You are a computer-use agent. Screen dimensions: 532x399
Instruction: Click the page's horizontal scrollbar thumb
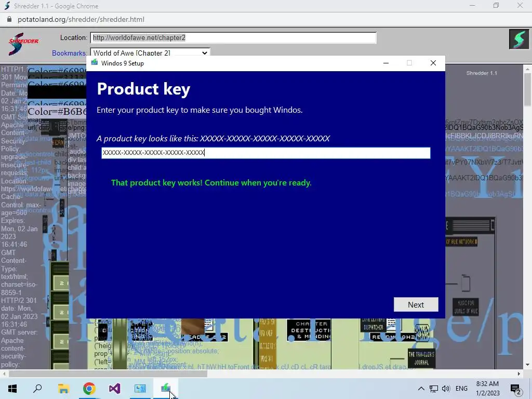coord(108,374)
